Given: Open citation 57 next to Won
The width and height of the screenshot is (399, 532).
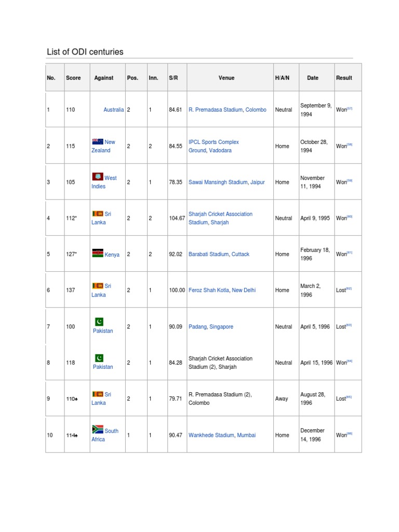Looking at the screenshot, I should click(x=350, y=109).
